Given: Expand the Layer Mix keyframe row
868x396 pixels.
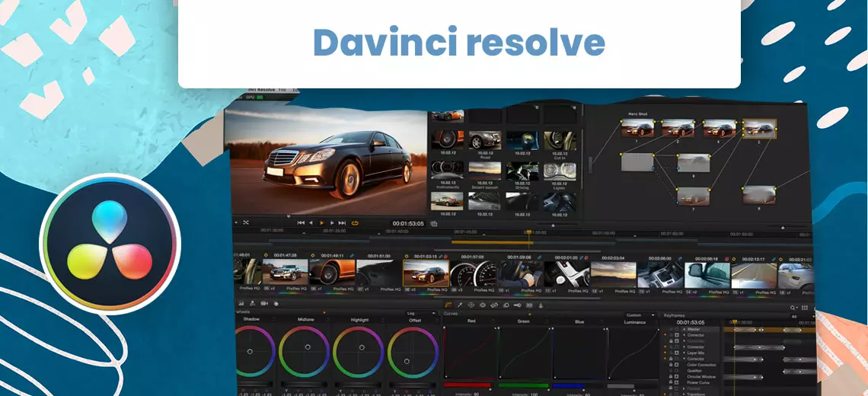Looking at the screenshot, I should (683, 353).
